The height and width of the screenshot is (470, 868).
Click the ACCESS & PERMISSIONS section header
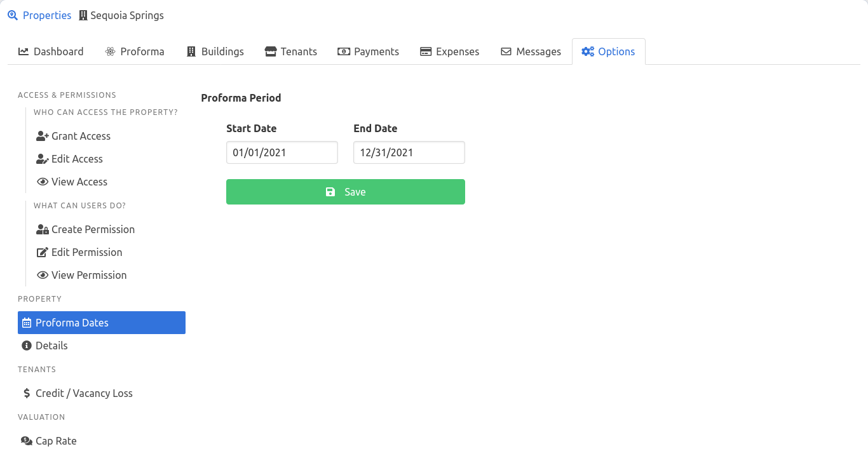coord(67,95)
